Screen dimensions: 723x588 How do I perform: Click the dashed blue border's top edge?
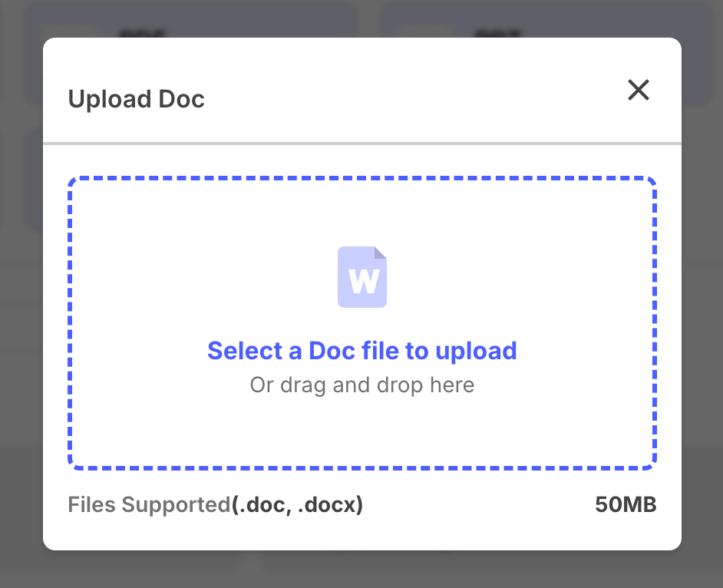coord(362,178)
